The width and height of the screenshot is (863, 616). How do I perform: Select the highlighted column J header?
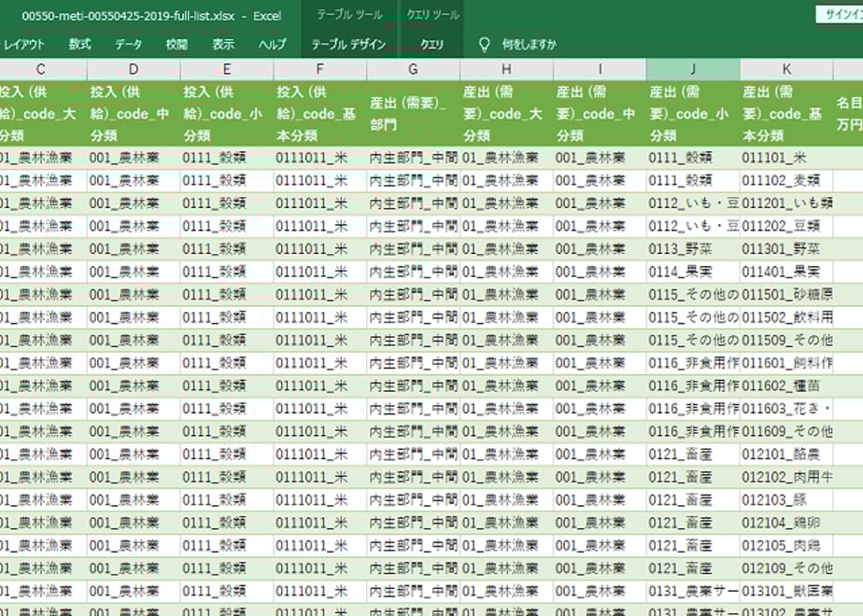[693, 69]
